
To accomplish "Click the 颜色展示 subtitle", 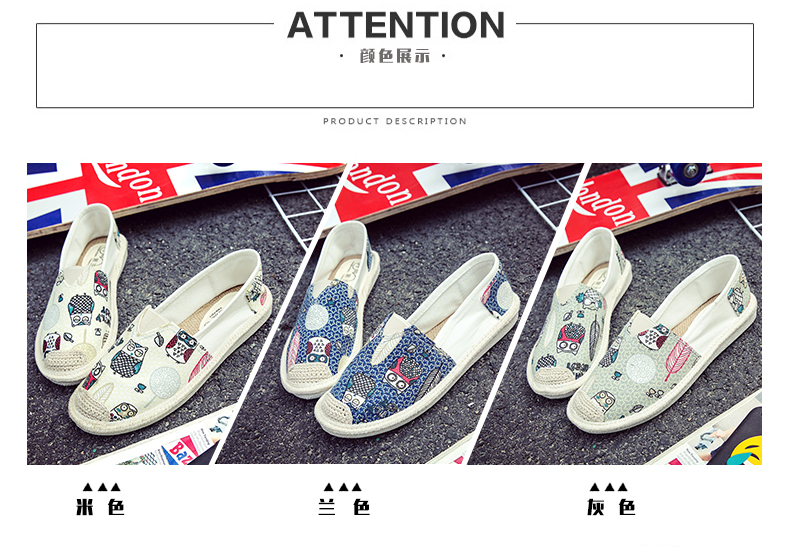I will pyautogui.click(x=395, y=56).
